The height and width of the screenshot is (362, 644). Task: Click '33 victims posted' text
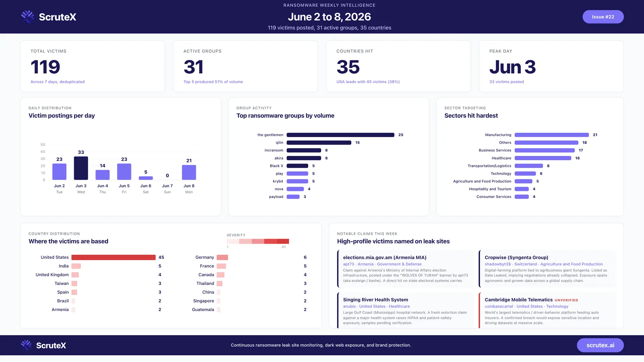point(506,82)
